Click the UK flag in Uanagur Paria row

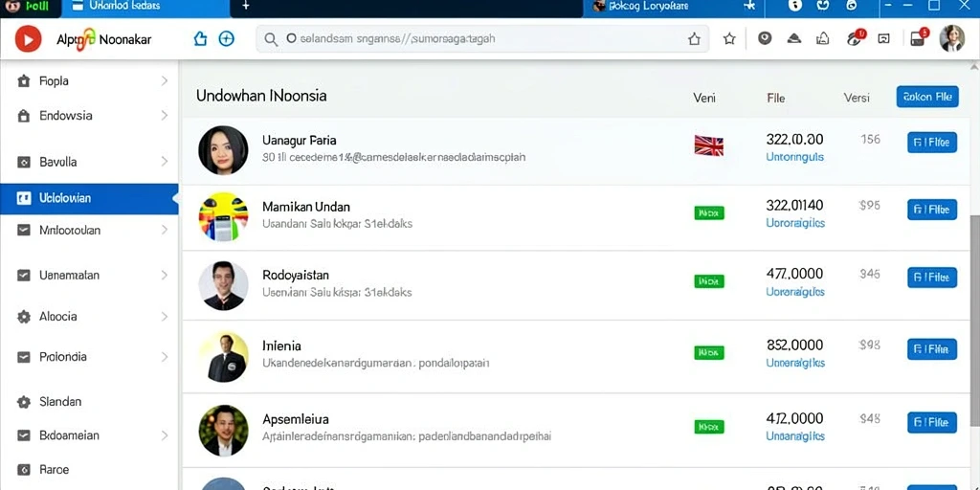coord(709,146)
